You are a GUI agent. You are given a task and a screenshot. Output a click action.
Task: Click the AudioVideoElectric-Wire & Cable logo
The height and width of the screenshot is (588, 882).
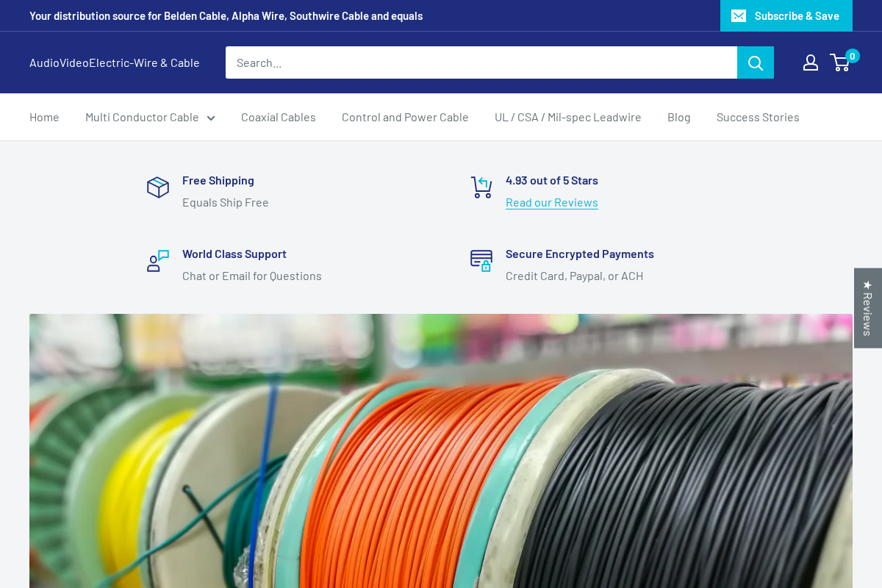pos(114,62)
